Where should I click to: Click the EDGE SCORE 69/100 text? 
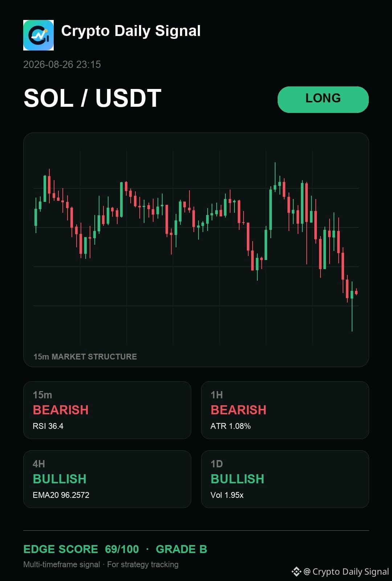click(x=81, y=549)
